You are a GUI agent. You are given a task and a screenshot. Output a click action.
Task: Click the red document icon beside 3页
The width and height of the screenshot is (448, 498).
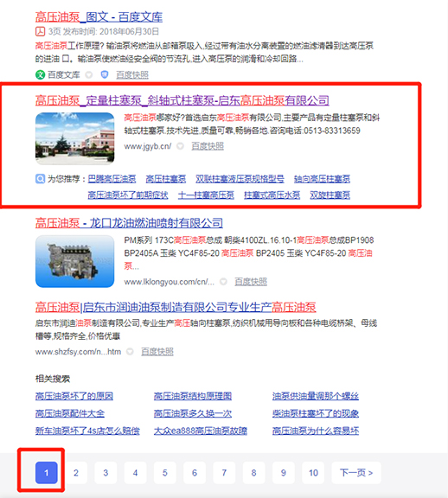[40, 31]
